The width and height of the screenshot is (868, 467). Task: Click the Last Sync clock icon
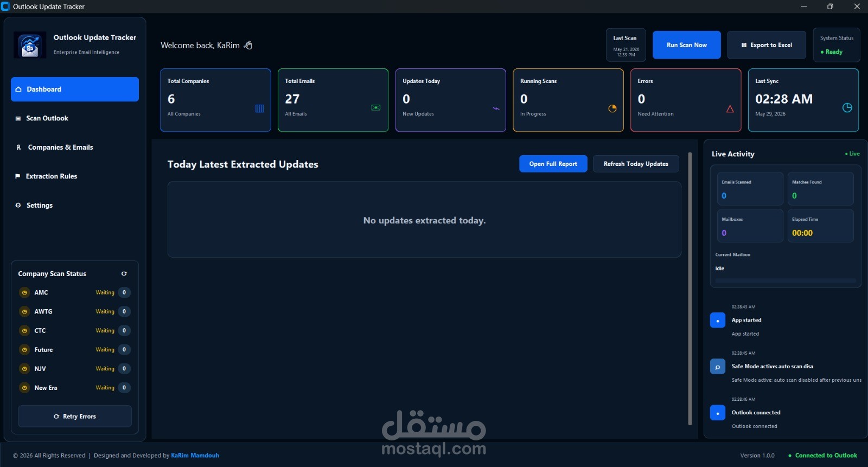click(x=847, y=107)
